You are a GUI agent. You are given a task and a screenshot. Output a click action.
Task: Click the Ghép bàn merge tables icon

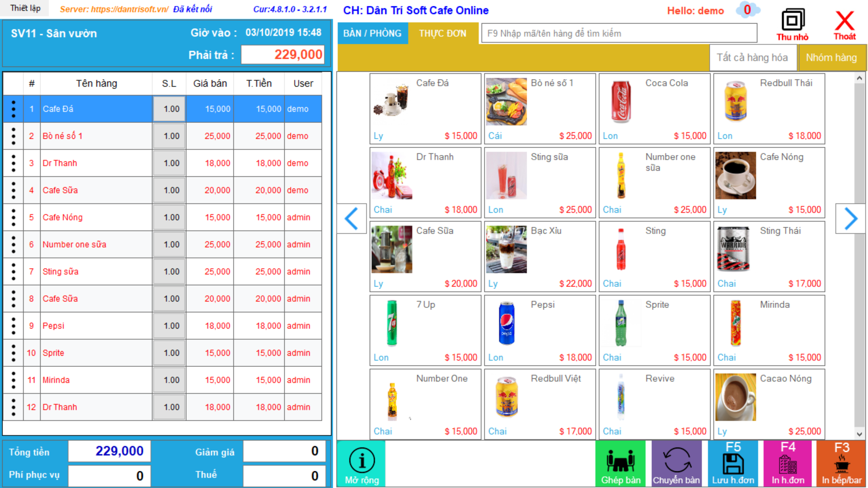point(621,464)
